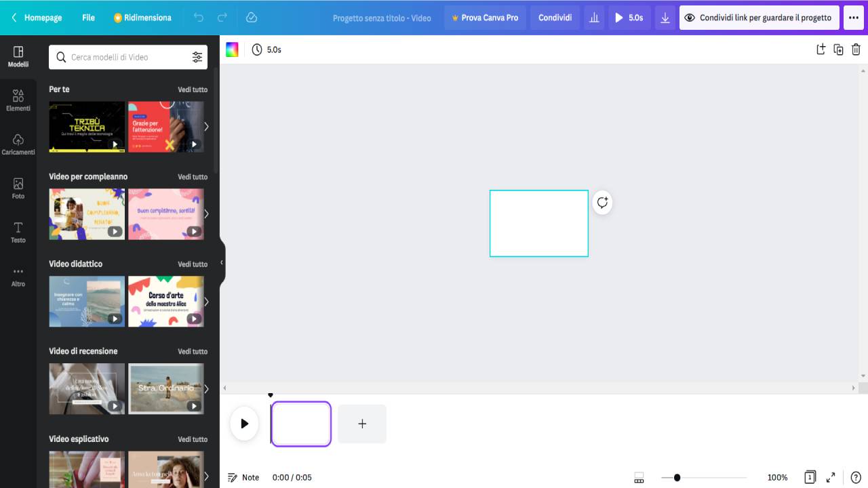The width and height of the screenshot is (868, 488).
Task: Open the page background color swatch
Action: point(232,49)
